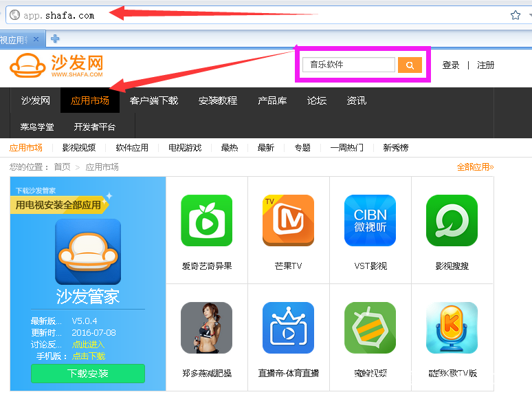The image size is (532, 399).
Task: Click the 注册 register link
Action: pos(485,65)
